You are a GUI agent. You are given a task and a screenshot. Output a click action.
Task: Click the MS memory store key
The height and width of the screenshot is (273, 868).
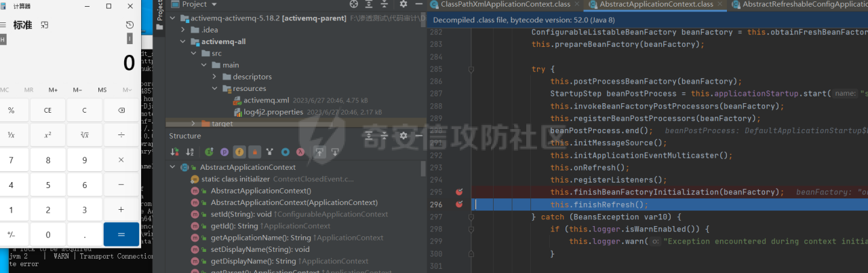coord(102,90)
